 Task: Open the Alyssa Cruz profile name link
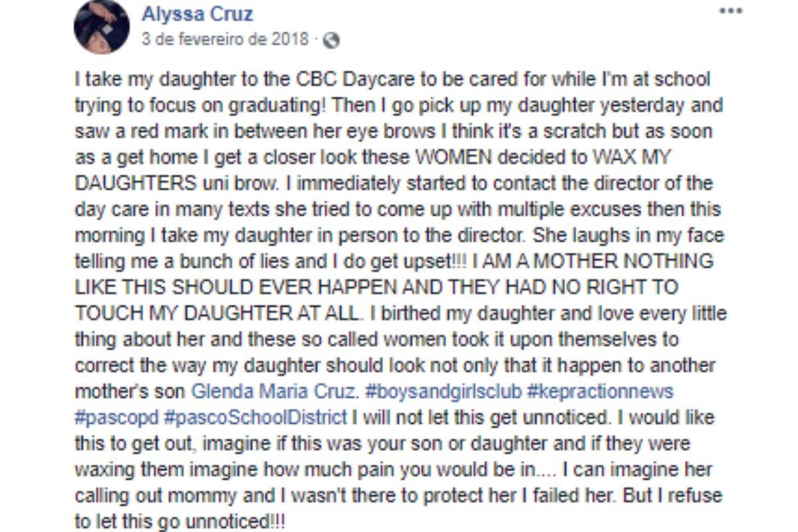(x=198, y=14)
